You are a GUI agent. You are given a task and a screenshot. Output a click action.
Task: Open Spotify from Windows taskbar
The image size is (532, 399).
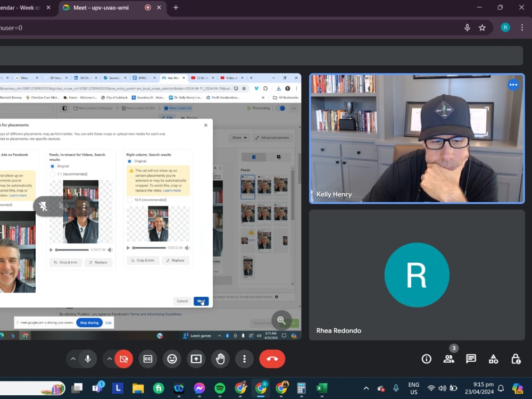coord(220,388)
